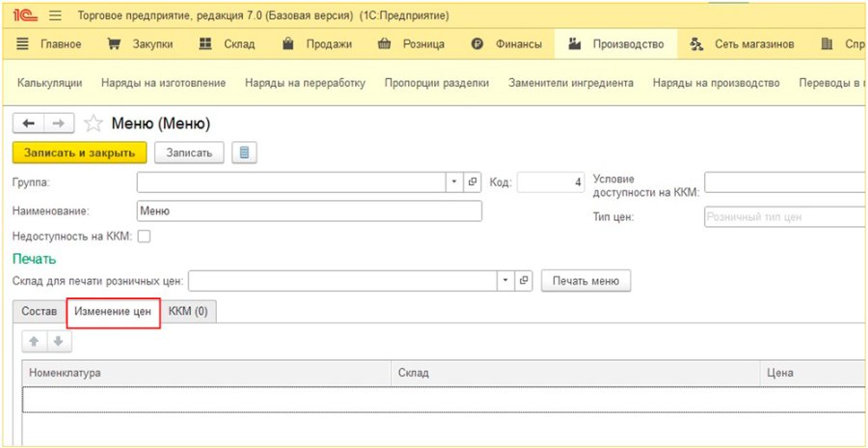Screen dimensions: 868x448
Task: Expand the Группа dropdown arrow
Action: tap(454, 182)
